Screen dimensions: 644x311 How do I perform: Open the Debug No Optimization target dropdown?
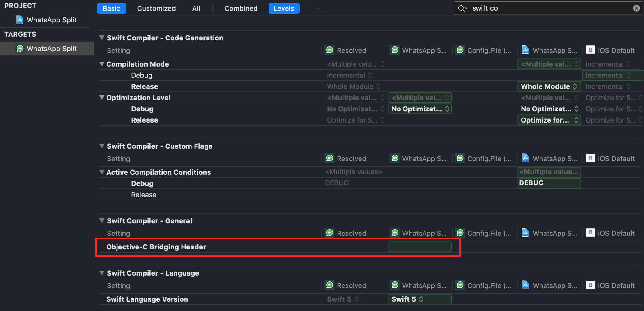tap(420, 109)
